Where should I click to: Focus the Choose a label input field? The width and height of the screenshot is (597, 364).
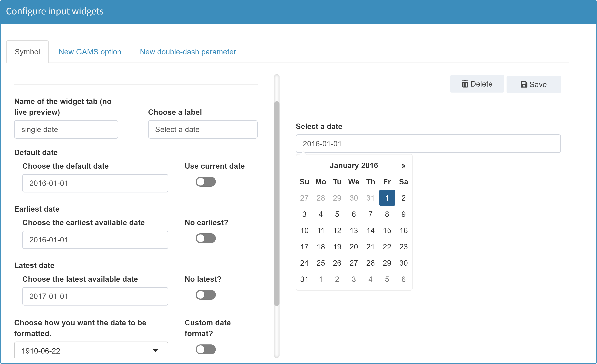coord(203,129)
